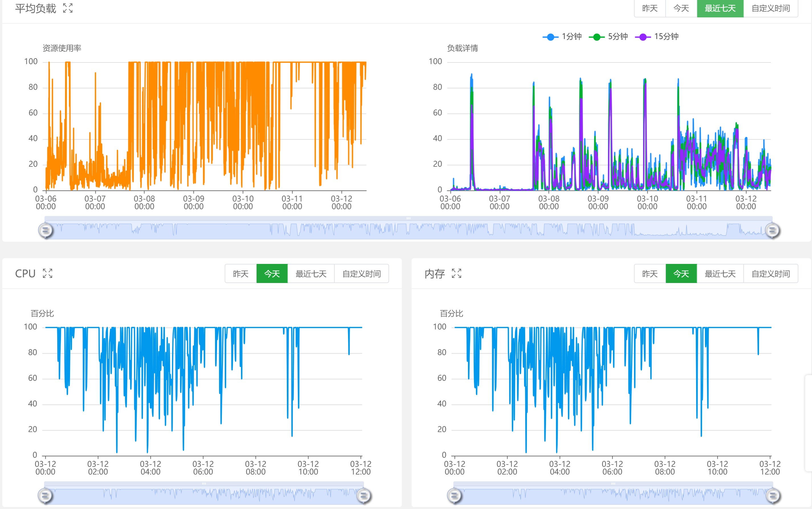
Task: Toggle the 5分钟 legend series
Action: pyautogui.click(x=608, y=37)
